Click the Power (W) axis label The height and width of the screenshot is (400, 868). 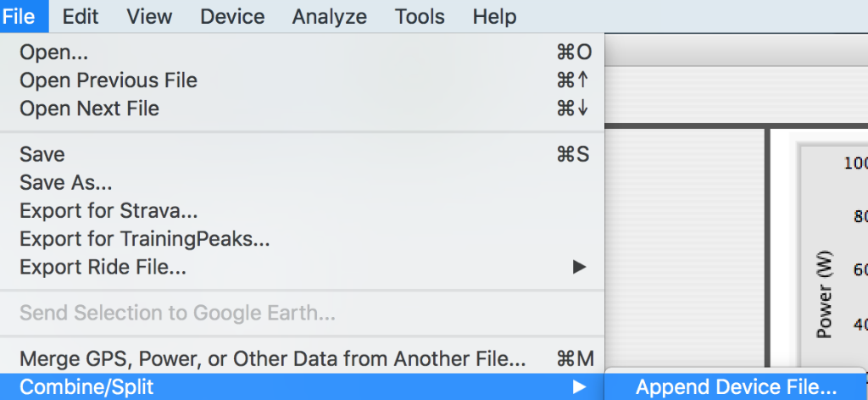(823, 294)
